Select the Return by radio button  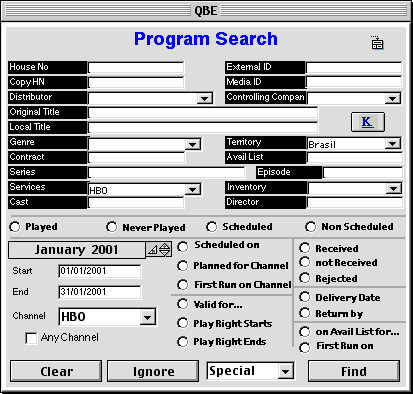304,313
